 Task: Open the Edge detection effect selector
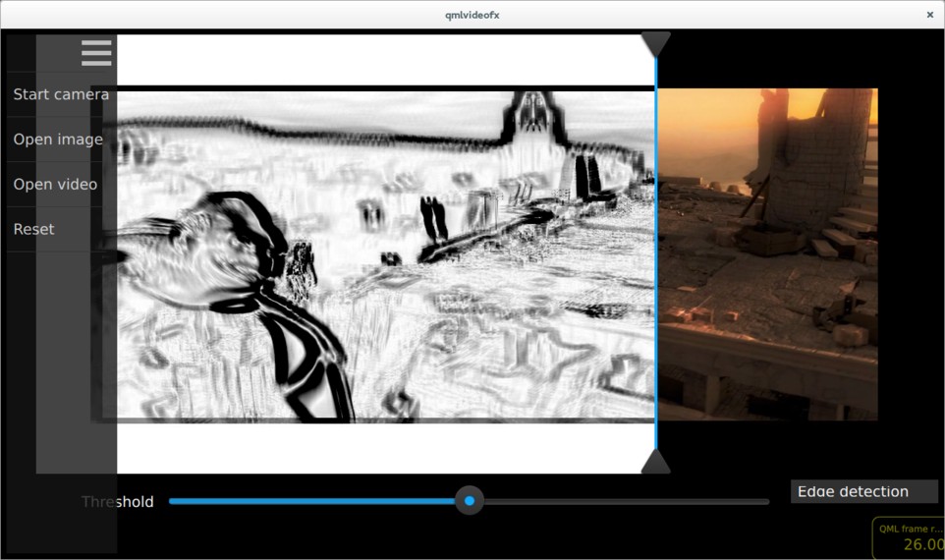pos(863,491)
